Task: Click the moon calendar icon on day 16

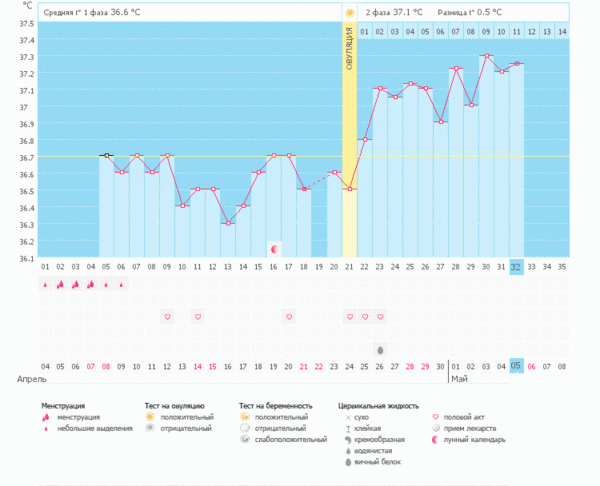Action: point(274,247)
